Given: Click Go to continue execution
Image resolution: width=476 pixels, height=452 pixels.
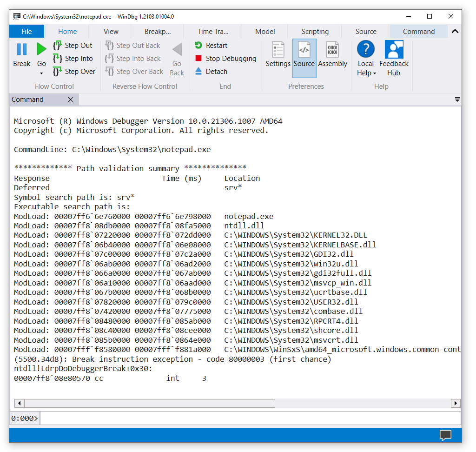Looking at the screenshot, I should 41,49.
